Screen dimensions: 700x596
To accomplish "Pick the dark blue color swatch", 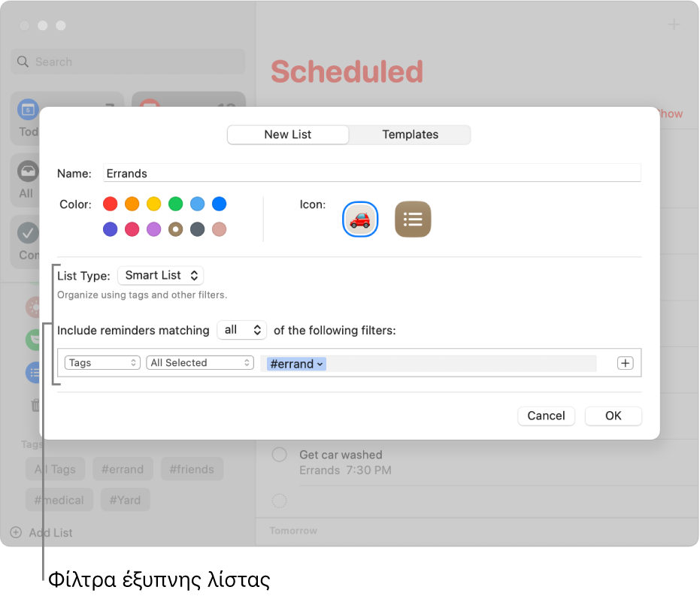I will (220, 204).
